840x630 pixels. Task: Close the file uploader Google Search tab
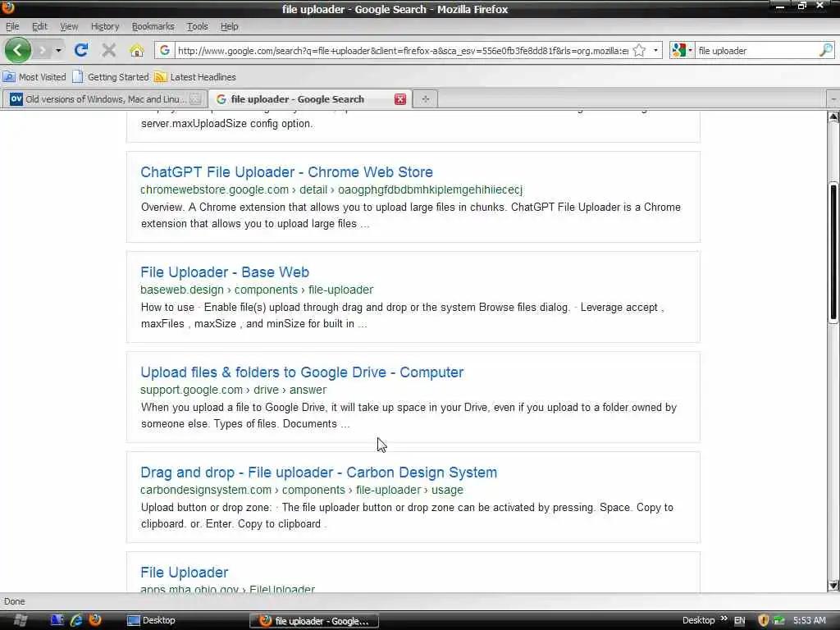click(x=400, y=99)
